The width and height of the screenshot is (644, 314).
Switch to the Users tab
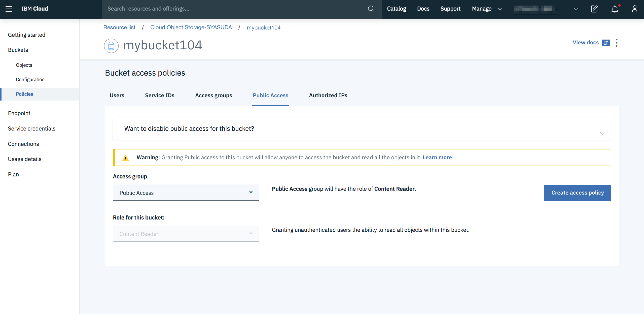117,96
